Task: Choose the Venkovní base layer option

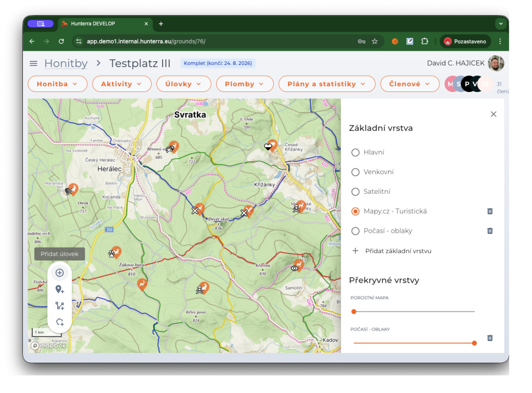Action: click(x=356, y=172)
